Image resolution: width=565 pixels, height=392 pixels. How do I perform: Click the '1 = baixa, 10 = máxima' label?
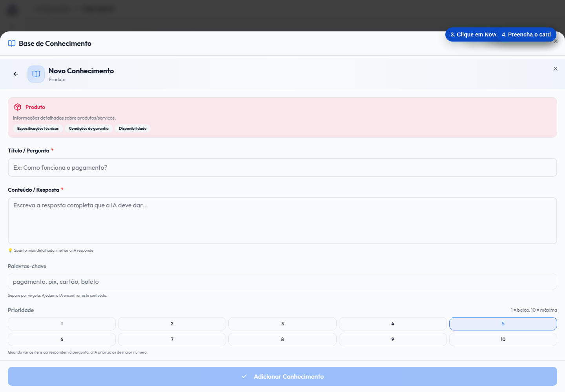(534, 310)
